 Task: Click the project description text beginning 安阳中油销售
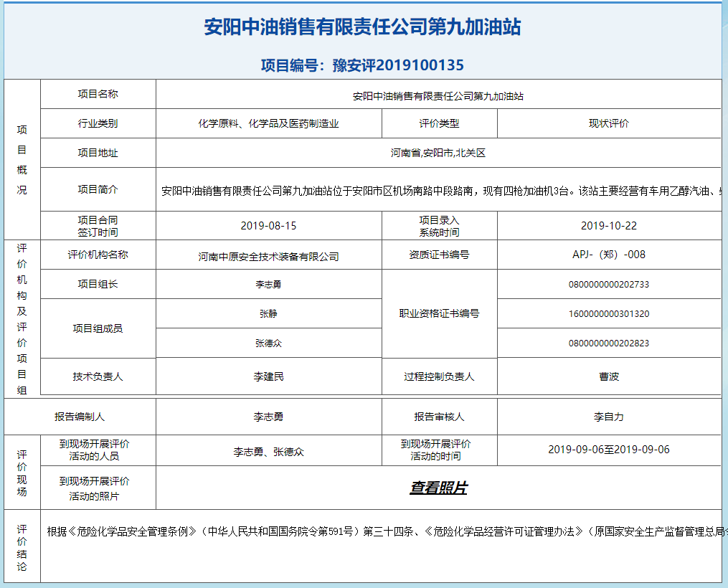441,191
